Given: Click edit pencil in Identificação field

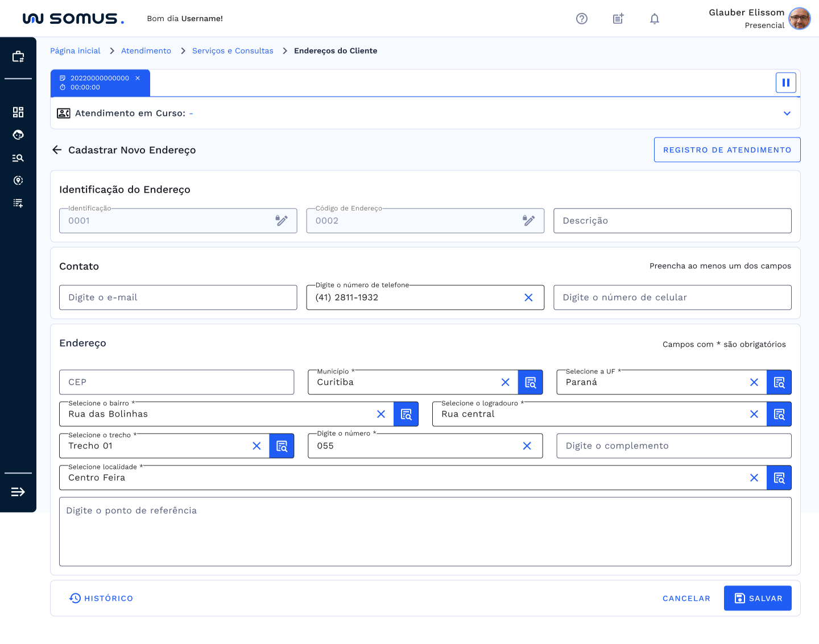Looking at the screenshot, I should pyautogui.click(x=282, y=221).
